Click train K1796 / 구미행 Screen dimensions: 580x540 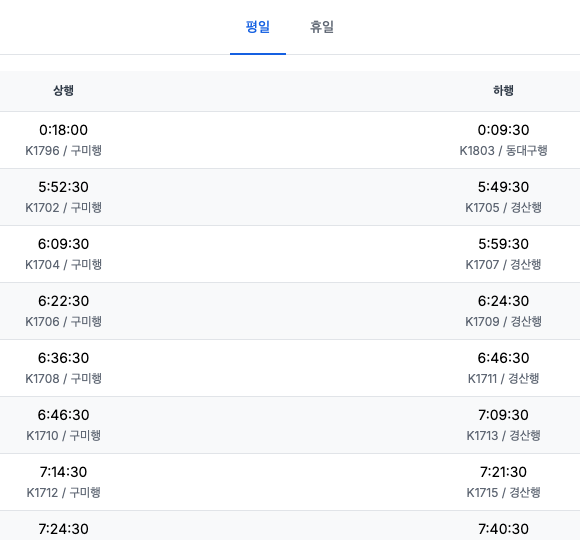point(63,151)
